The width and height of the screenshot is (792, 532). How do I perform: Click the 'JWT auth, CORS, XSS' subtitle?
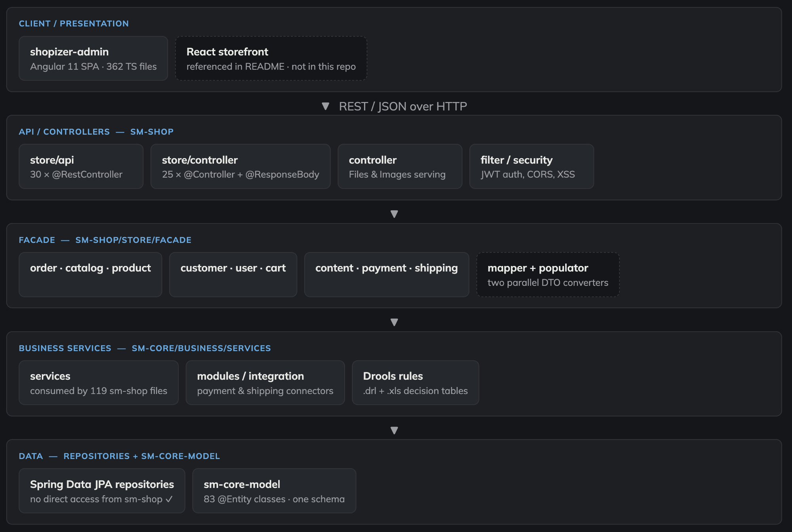tap(527, 175)
